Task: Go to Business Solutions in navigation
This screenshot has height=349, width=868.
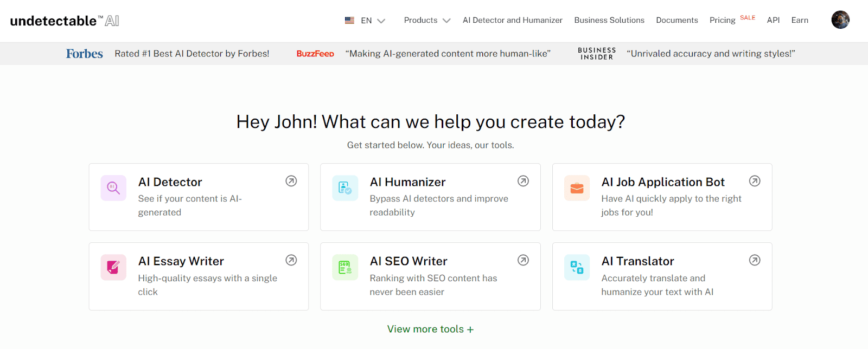Action: click(609, 20)
